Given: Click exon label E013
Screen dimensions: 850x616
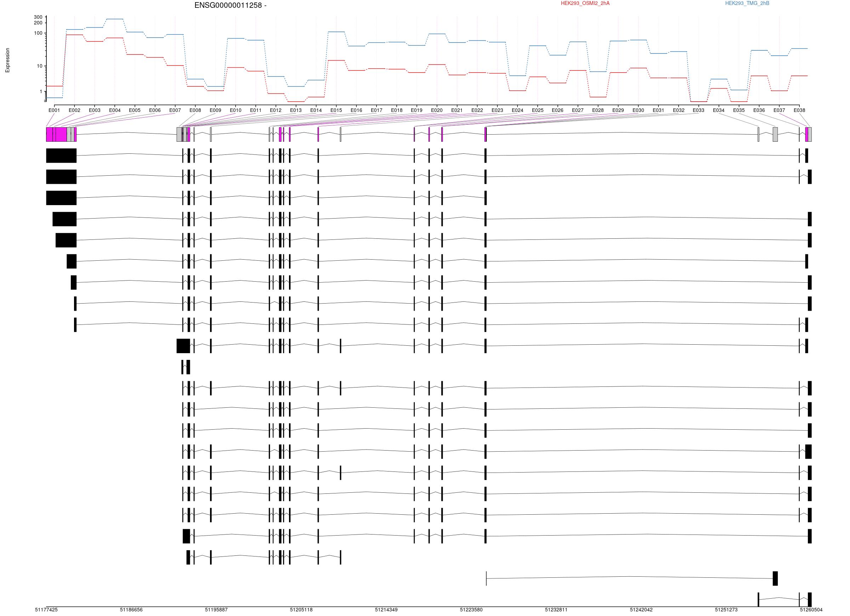Looking at the screenshot, I should point(296,110).
